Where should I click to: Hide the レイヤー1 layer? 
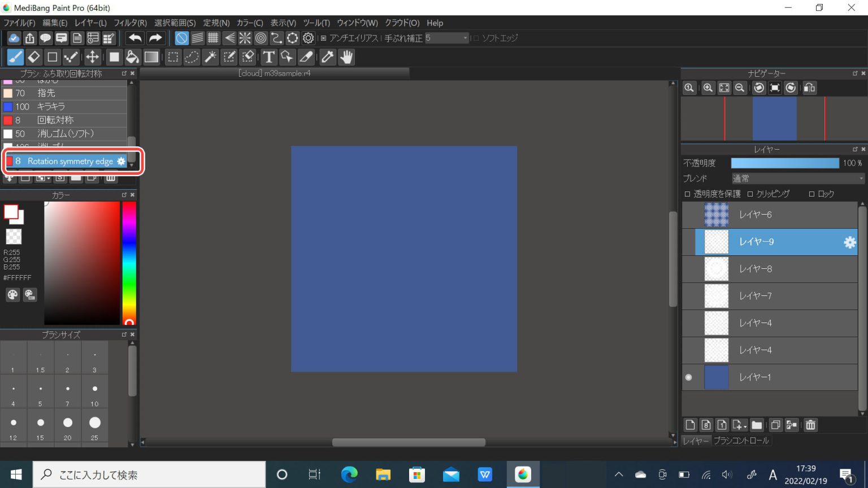click(688, 377)
